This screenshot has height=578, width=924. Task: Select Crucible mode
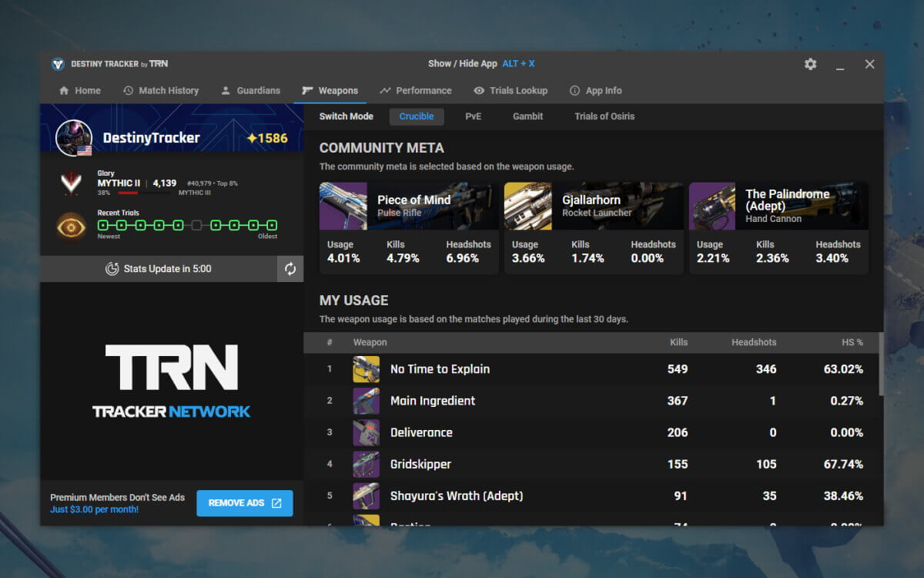coord(417,116)
